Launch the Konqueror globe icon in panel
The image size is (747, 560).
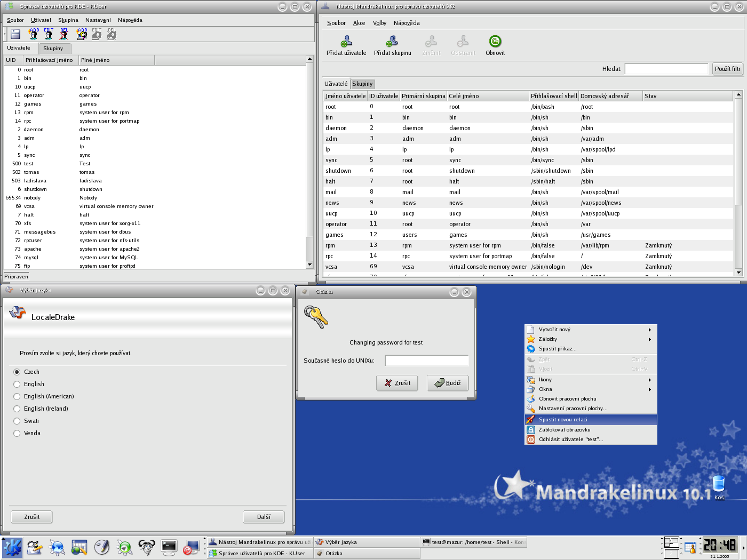click(x=57, y=548)
